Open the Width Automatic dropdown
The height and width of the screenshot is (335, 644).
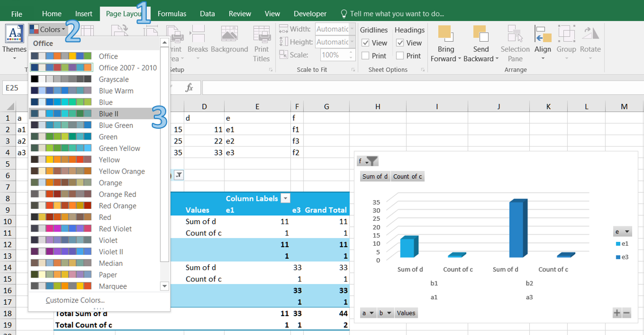[x=352, y=29]
